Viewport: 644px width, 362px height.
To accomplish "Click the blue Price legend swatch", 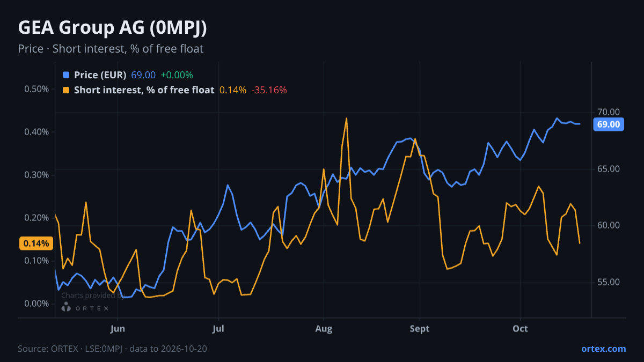I will pyautogui.click(x=66, y=75).
